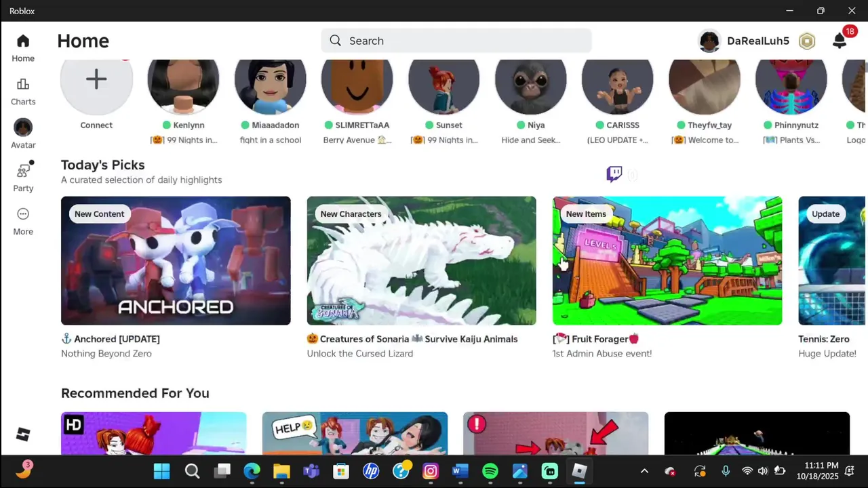Open friend SLIMRETTaAA's avatar
868x488 pixels.
tap(357, 86)
